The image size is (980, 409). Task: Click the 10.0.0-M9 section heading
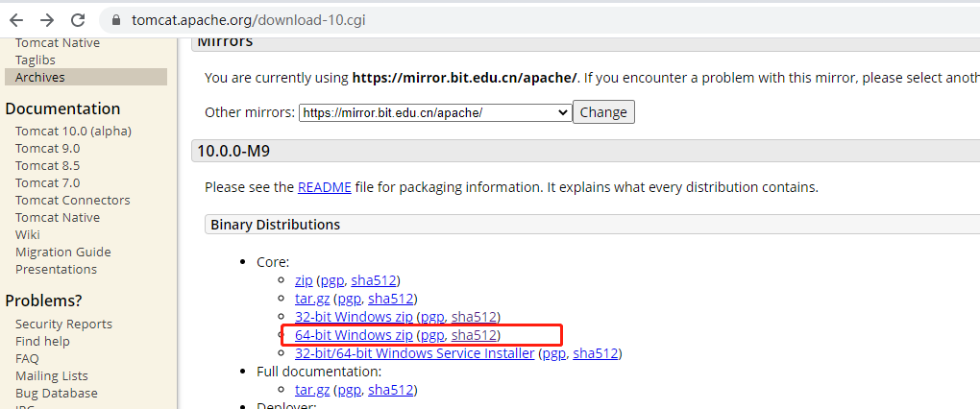tap(233, 151)
